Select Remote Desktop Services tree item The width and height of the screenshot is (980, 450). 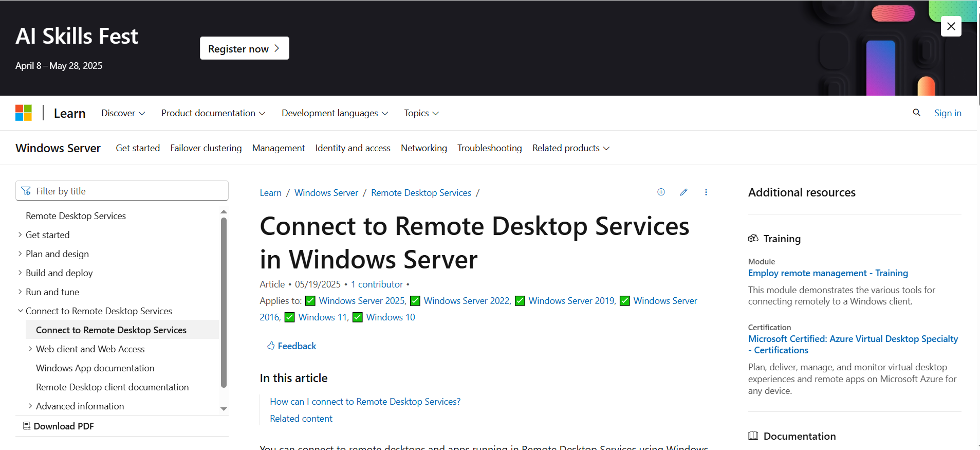[76, 216]
